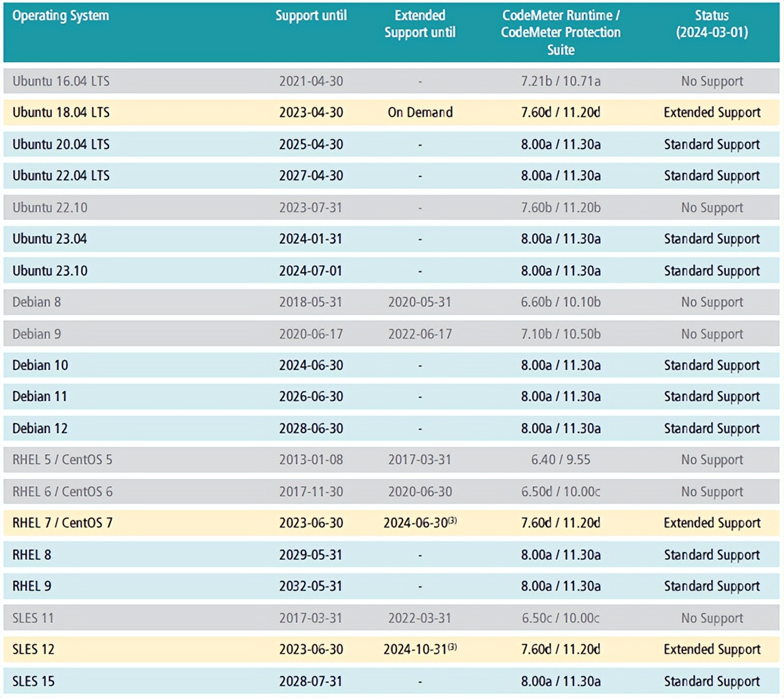This screenshot has height=698, width=784.
Task: Select the Ubuntu 16.04 LTS cell
Action: coord(61,81)
